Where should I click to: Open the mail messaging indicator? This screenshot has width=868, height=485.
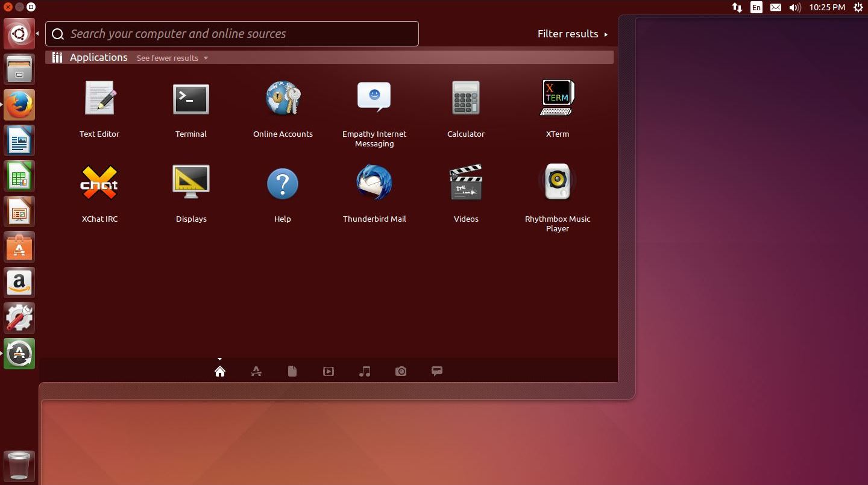tap(776, 7)
